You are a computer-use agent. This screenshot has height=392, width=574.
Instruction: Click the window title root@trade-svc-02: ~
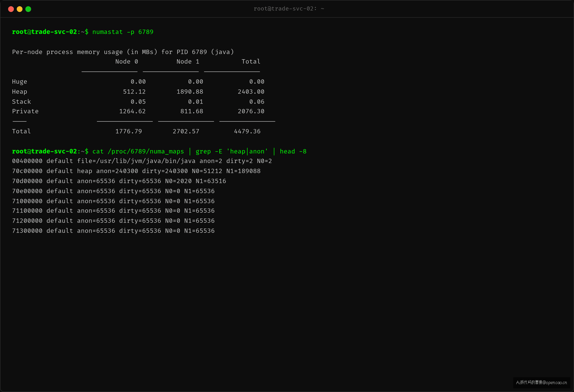[x=289, y=9]
